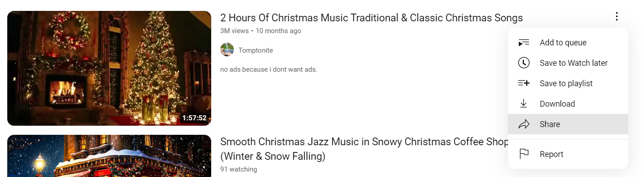Open the 2 Hours Of Christmas Music title

click(371, 18)
